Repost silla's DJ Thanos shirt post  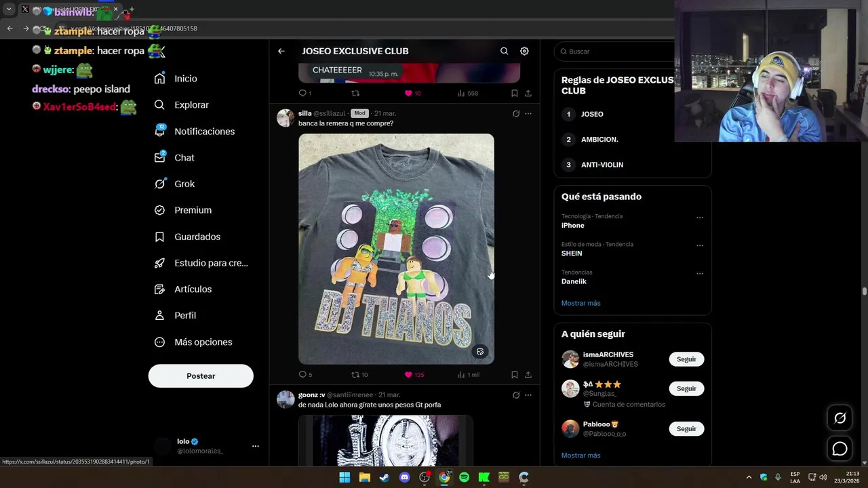point(359,375)
